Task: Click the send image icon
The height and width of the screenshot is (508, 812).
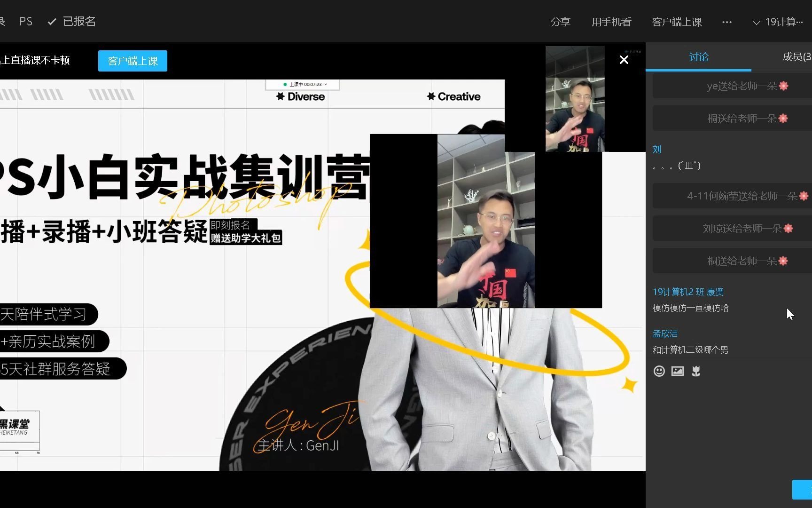Action: pos(678,371)
